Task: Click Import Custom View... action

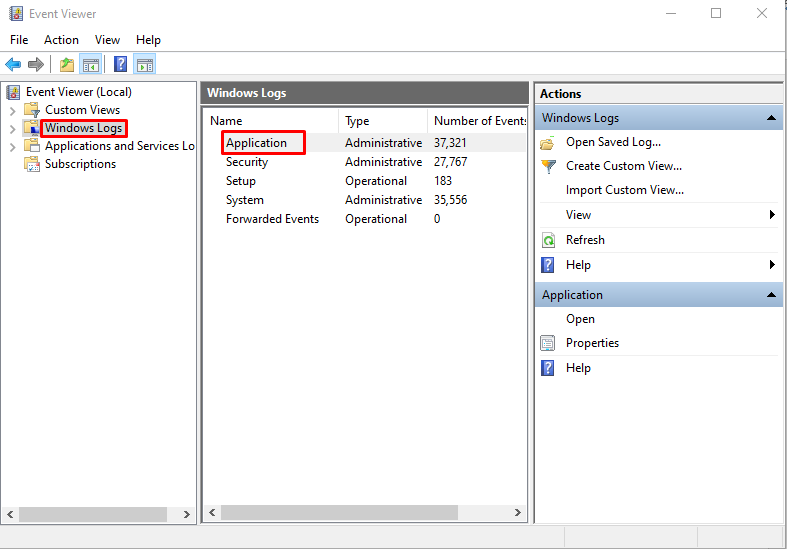Action: pyautogui.click(x=625, y=190)
